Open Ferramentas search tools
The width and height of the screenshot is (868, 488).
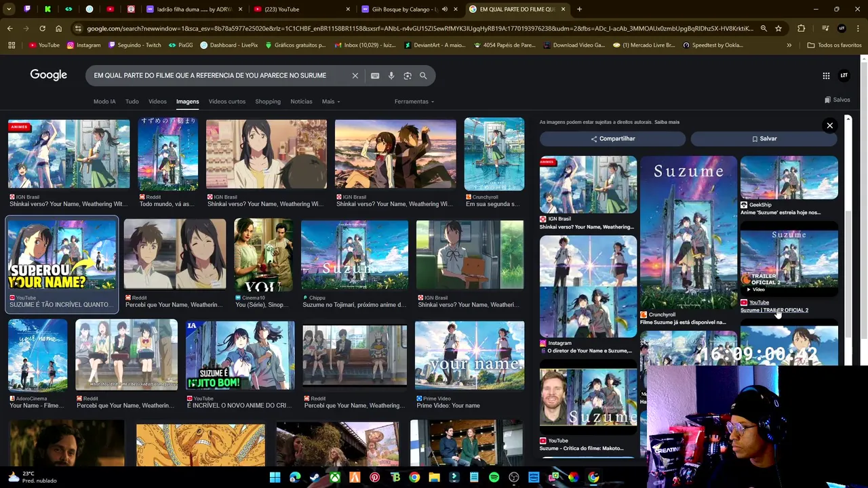pos(414,102)
